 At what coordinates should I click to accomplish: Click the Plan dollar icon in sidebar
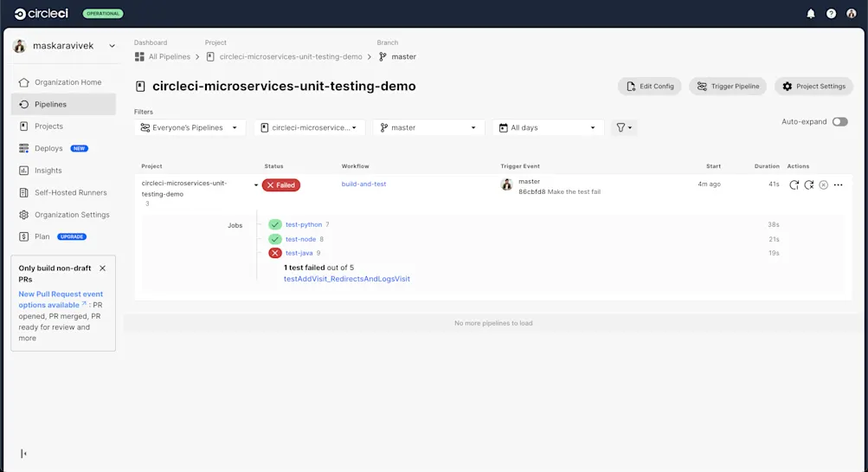[24, 236]
